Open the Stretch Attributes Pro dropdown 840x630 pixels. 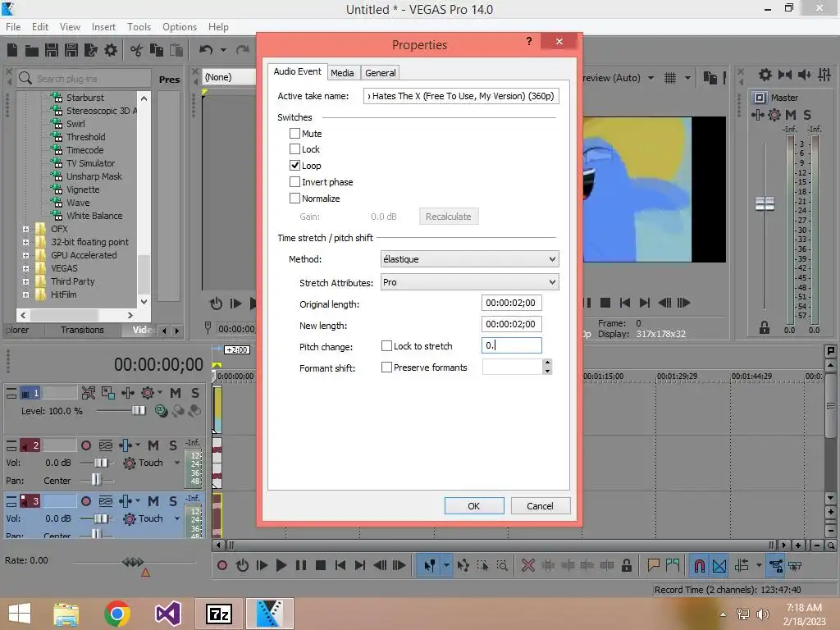(x=469, y=282)
